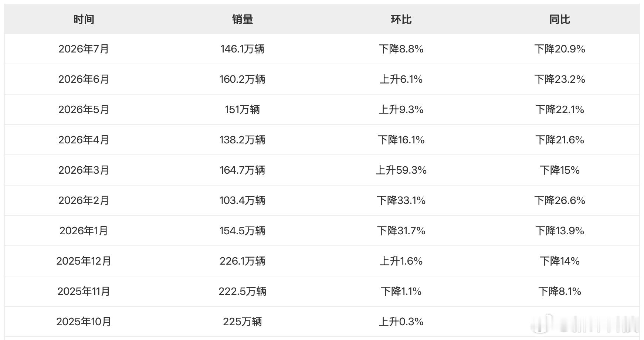Select the 2025年12月 date cell
The image size is (644, 340).
[84, 261]
